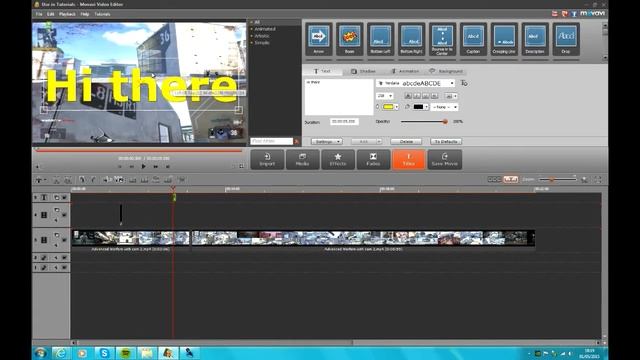Open the outline style None dropdown
This screenshot has width=640, height=360.
tap(444, 107)
